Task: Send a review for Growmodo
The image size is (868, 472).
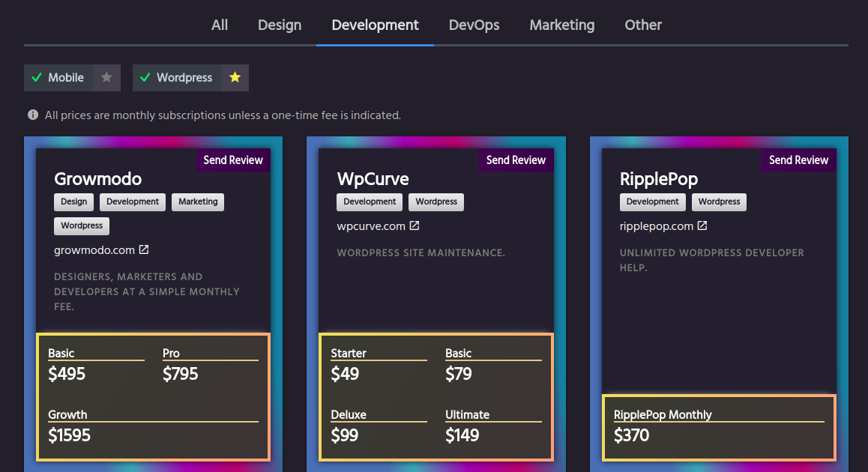Action: coord(233,160)
